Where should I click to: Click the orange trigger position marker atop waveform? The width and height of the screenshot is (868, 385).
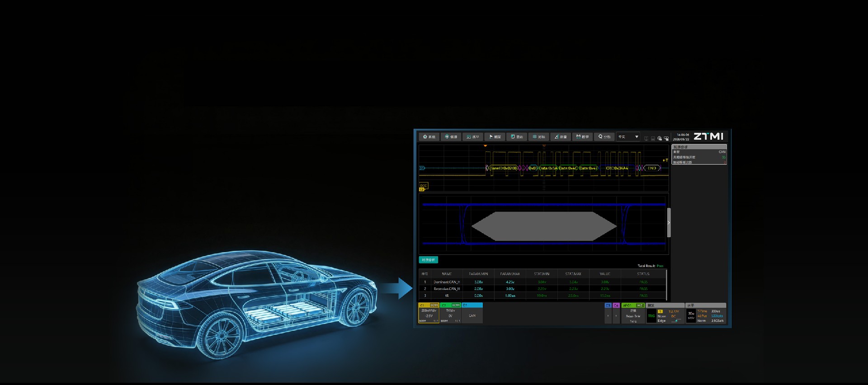pos(486,146)
